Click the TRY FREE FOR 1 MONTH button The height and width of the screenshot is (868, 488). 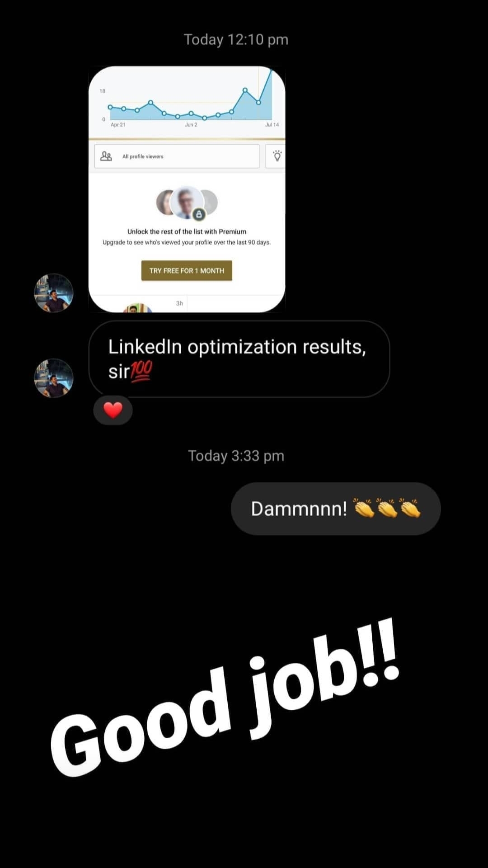[x=187, y=270]
